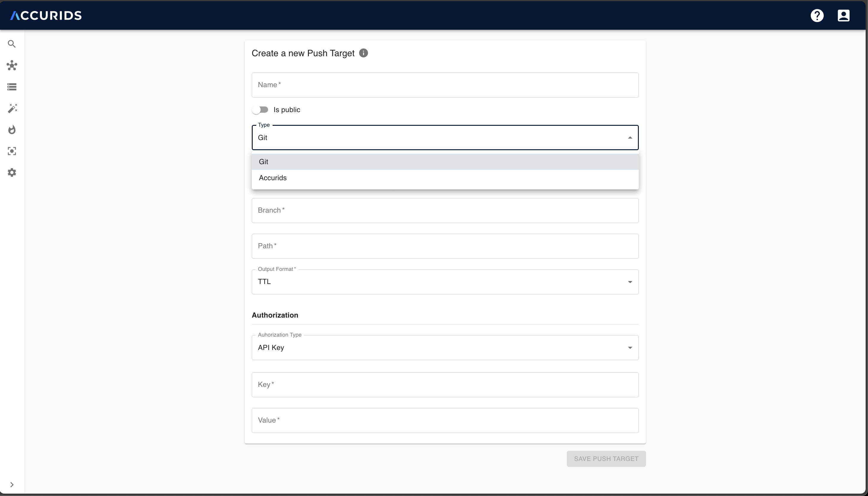Open the user account profile icon

click(x=843, y=16)
